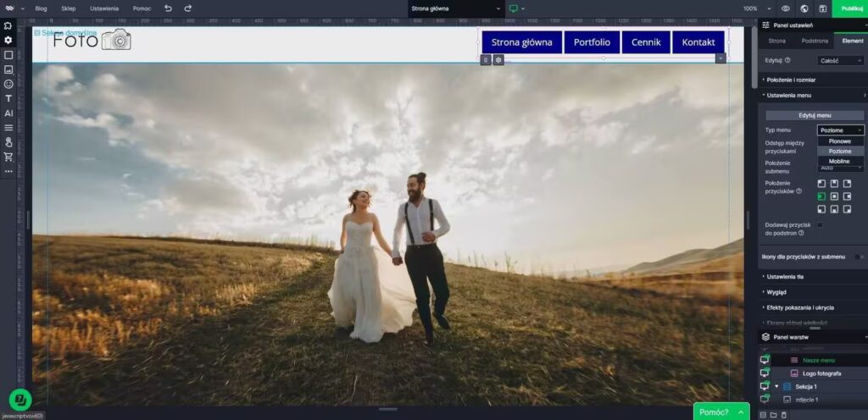
Task: Switch to the Podstrona tab
Action: coord(815,41)
